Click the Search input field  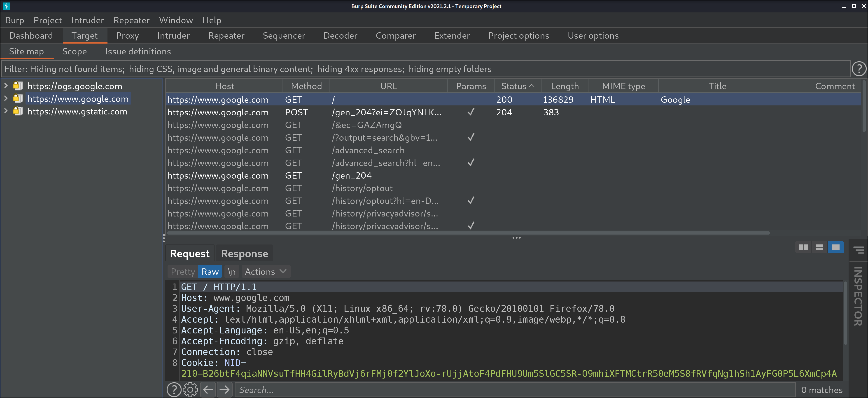(x=516, y=390)
